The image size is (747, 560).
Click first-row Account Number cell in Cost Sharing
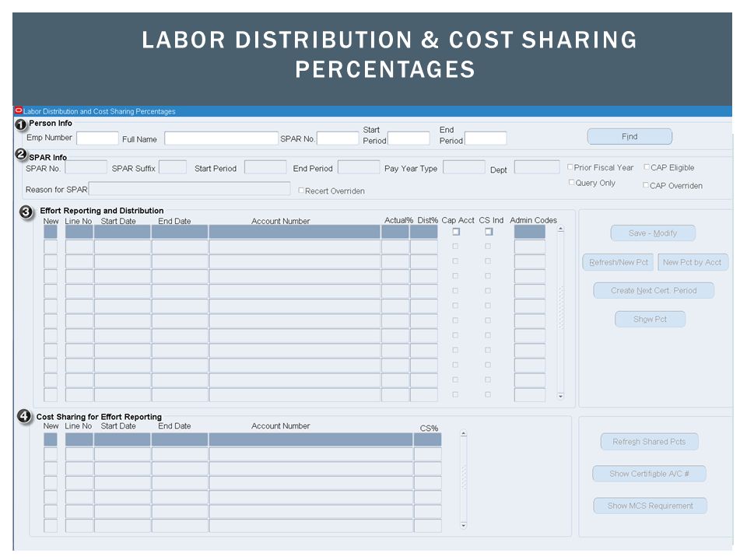pyautogui.click(x=311, y=440)
